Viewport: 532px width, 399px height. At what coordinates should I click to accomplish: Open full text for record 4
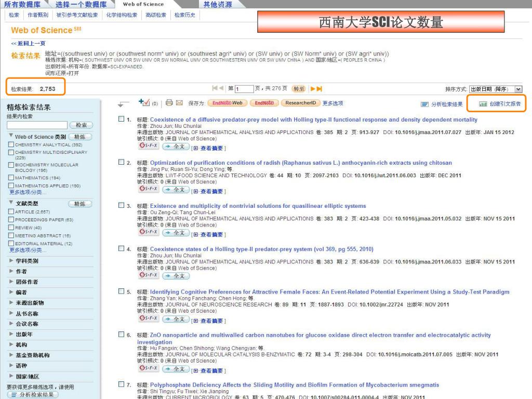(x=176, y=276)
